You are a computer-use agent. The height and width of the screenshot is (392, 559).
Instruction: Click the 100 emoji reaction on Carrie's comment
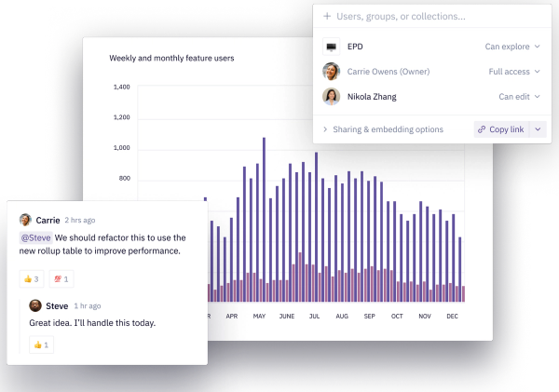[61, 279]
